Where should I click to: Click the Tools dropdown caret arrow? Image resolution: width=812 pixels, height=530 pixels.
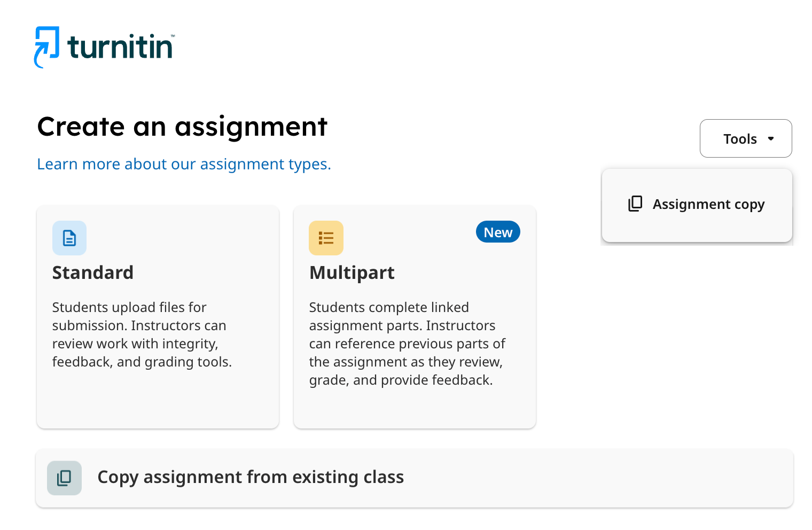771,139
